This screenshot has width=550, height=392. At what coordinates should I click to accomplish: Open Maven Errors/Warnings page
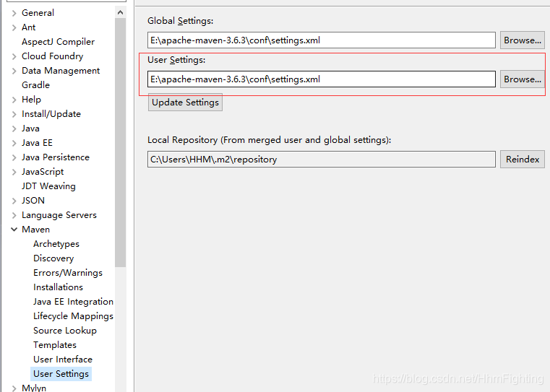tap(68, 273)
